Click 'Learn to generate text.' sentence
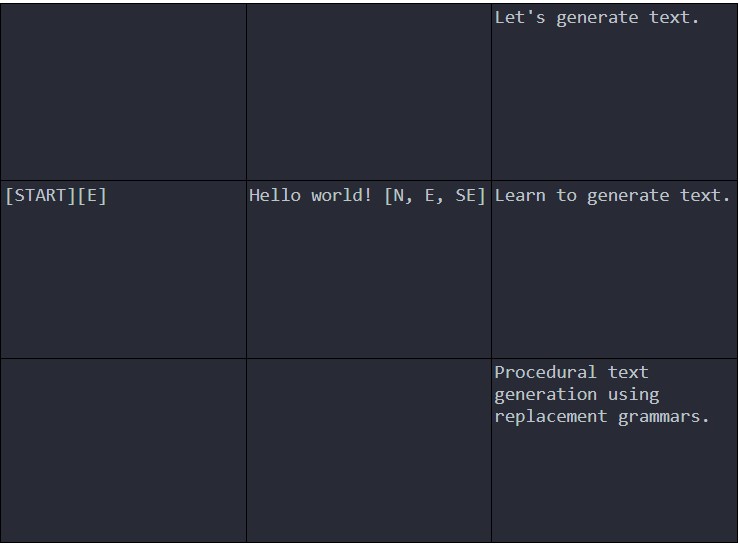Viewport: 740px width, 545px height. click(x=612, y=195)
